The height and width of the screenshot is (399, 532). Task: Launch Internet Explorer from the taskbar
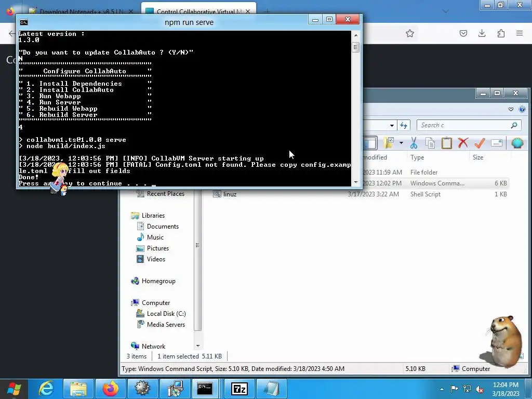click(x=46, y=389)
